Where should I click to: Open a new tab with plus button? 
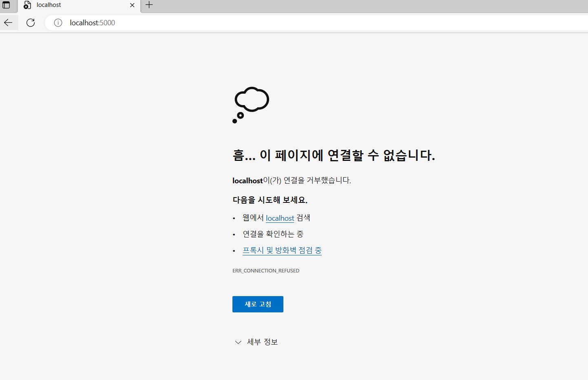149,5
